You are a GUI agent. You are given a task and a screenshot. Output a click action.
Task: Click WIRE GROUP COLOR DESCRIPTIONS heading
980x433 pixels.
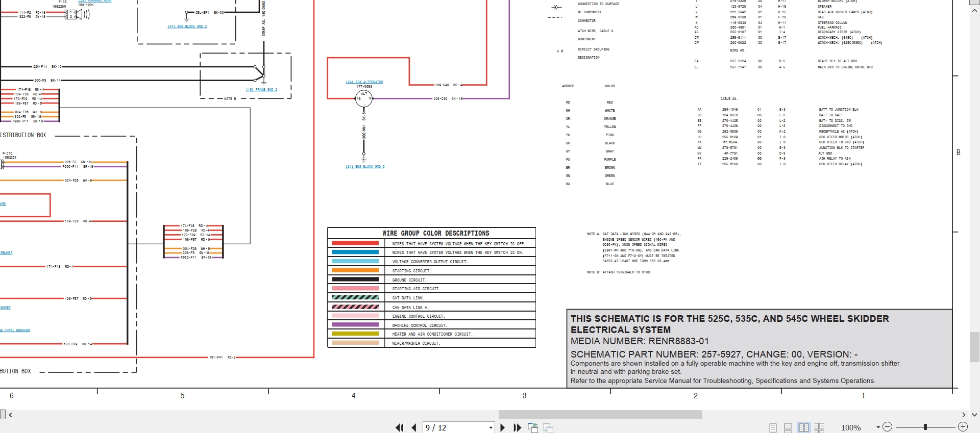tap(435, 233)
